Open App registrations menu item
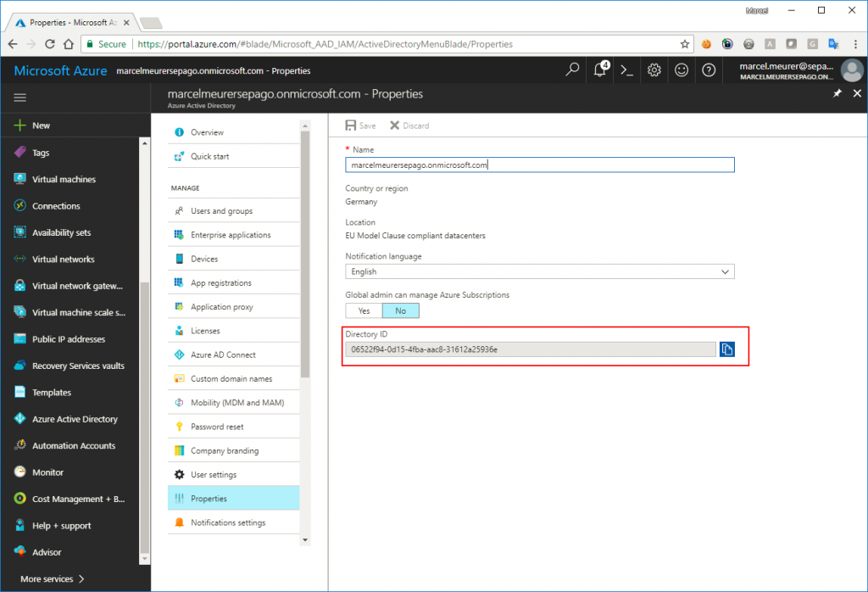The width and height of the screenshot is (868, 592). (220, 283)
